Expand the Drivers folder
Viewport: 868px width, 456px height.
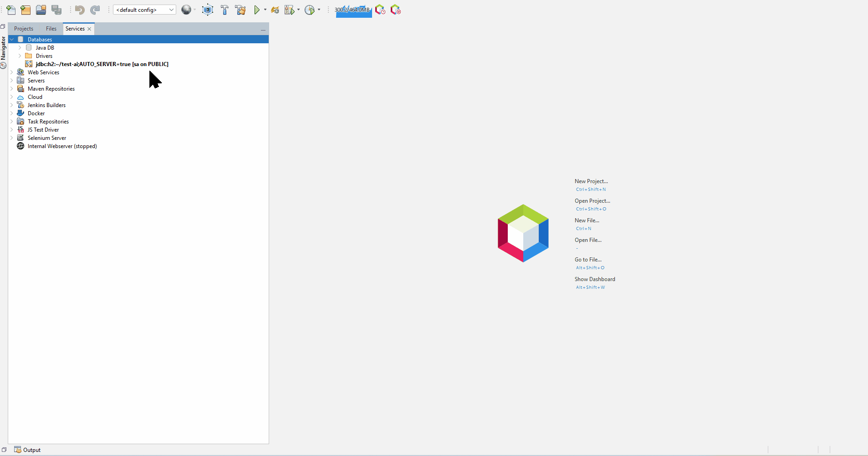[20, 56]
